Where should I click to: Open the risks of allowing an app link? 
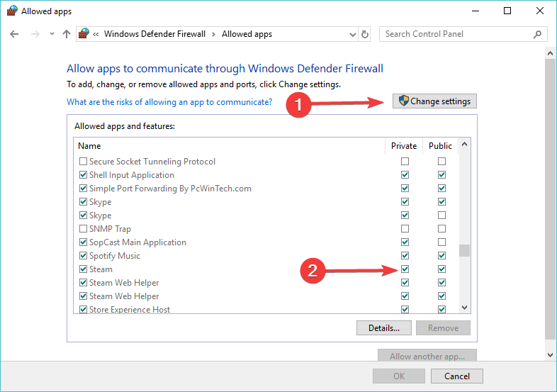[x=169, y=102]
